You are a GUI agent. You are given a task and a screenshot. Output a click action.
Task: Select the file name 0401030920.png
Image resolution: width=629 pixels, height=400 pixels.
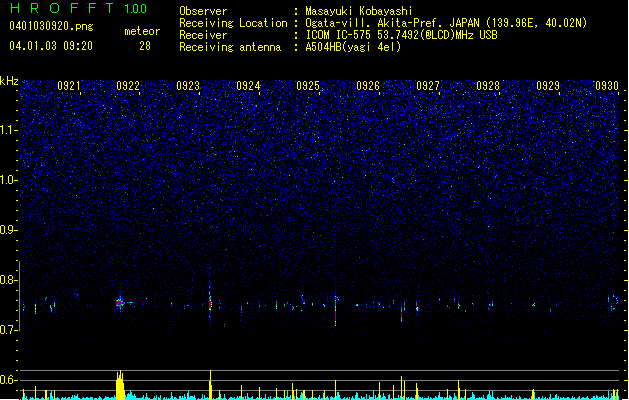(51, 27)
